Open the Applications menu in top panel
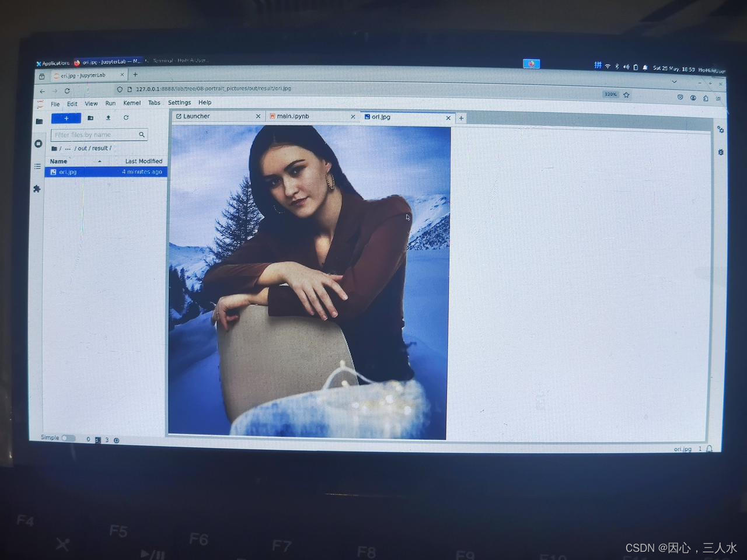Viewport: 747px width, 560px height. click(53, 63)
